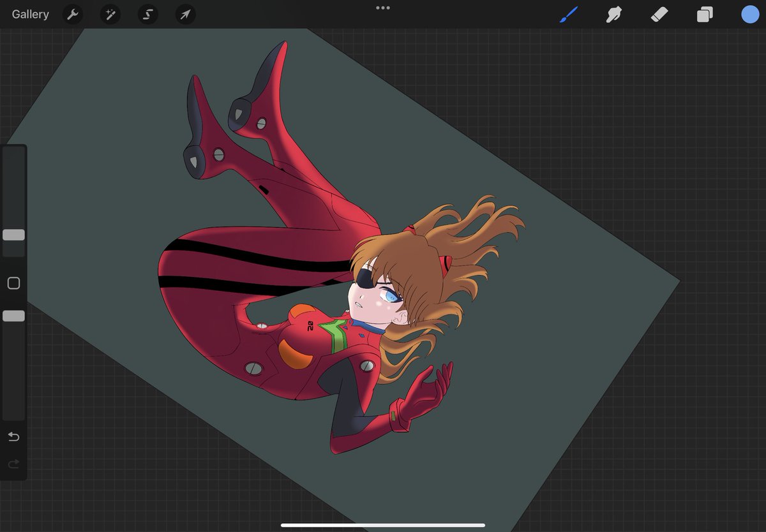Open the Actions wrench menu
766x532 pixels.
click(73, 14)
